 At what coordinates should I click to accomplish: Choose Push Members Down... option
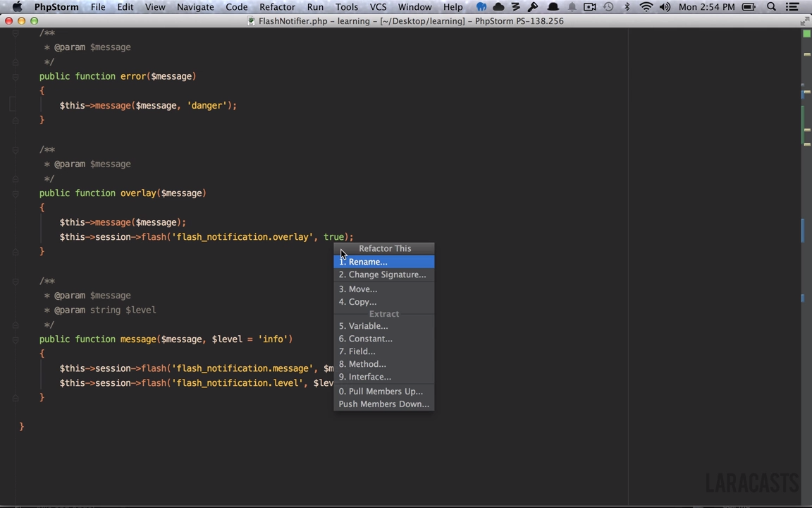coord(383,404)
